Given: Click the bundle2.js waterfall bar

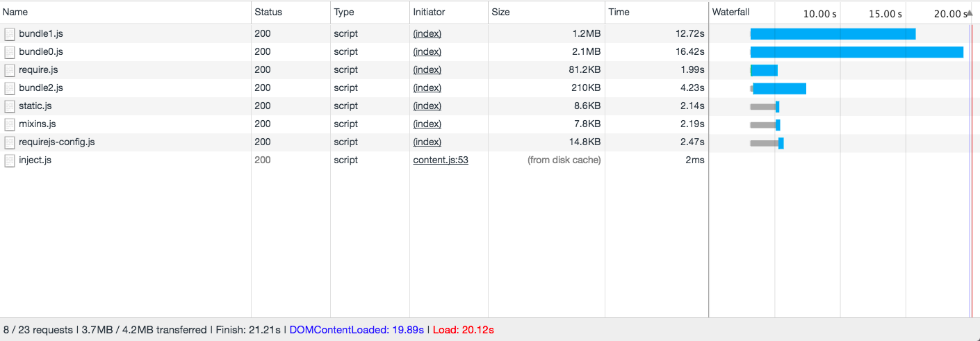Looking at the screenshot, I should click(x=778, y=88).
